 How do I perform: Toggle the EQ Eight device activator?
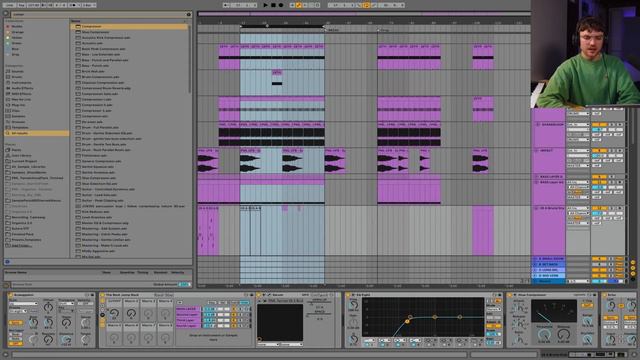tap(348, 295)
